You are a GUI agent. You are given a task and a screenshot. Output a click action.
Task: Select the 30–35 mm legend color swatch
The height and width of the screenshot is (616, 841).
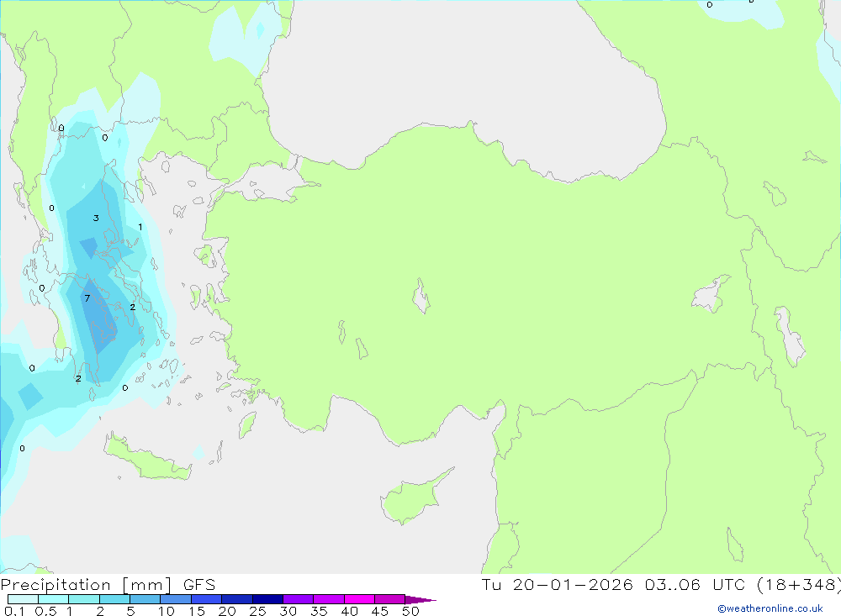[x=299, y=599]
